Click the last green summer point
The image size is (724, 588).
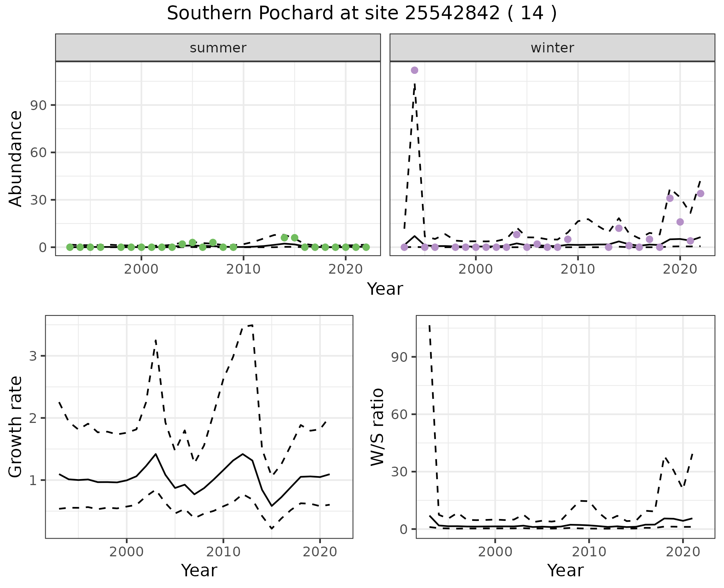366,247
